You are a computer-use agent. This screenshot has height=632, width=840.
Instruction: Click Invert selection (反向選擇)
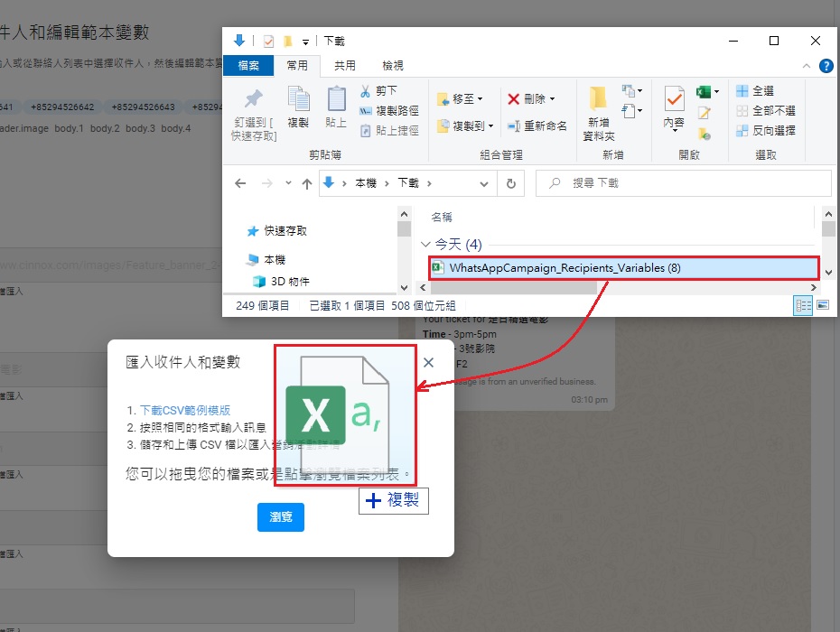(x=766, y=130)
